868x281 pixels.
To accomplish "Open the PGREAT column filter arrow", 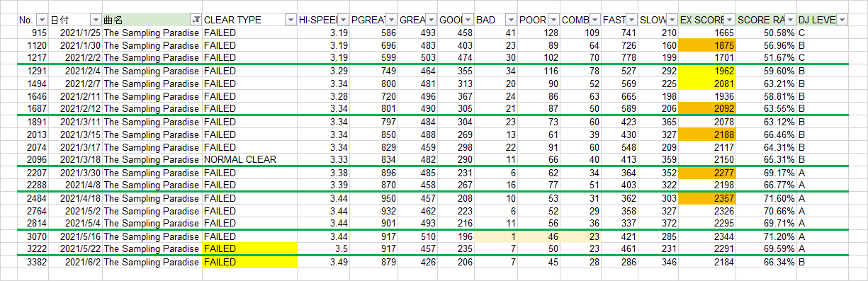I will pyautogui.click(x=390, y=20).
